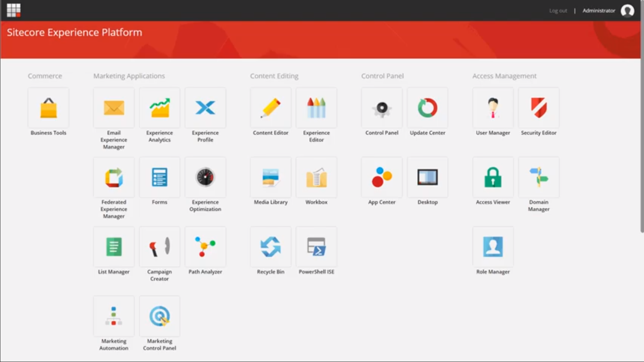The height and width of the screenshot is (362, 644).
Task: Open the Workbox application
Action: tap(316, 177)
